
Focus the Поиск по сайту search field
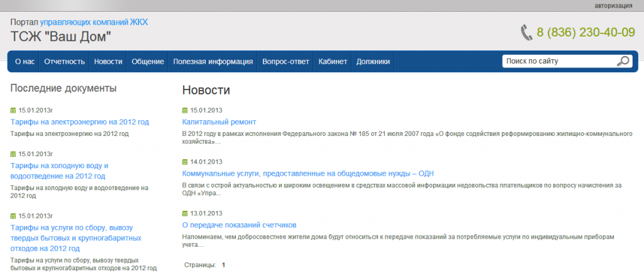click(557, 61)
